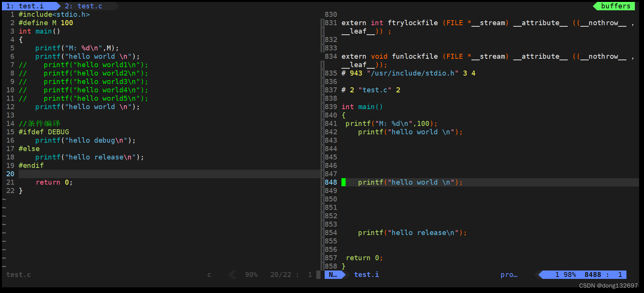Click the opening brace on line 4

pos(21,40)
